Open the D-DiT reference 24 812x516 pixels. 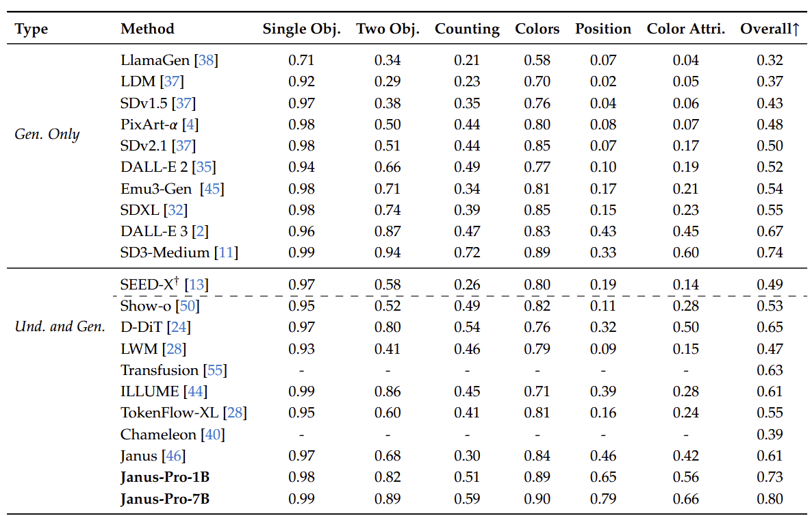(178, 327)
